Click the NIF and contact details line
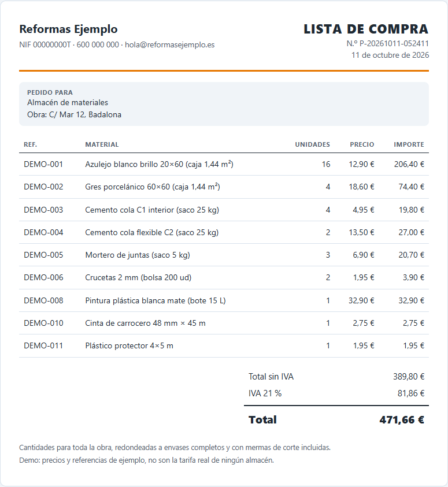This screenshot has height=487, width=448. (x=117, y=44)
